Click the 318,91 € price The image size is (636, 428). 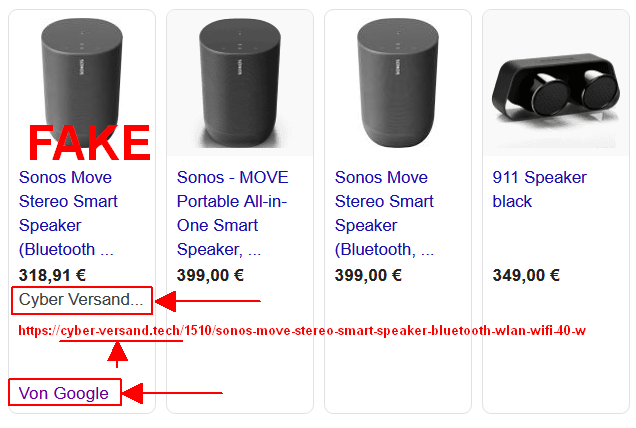coord(52,275)
